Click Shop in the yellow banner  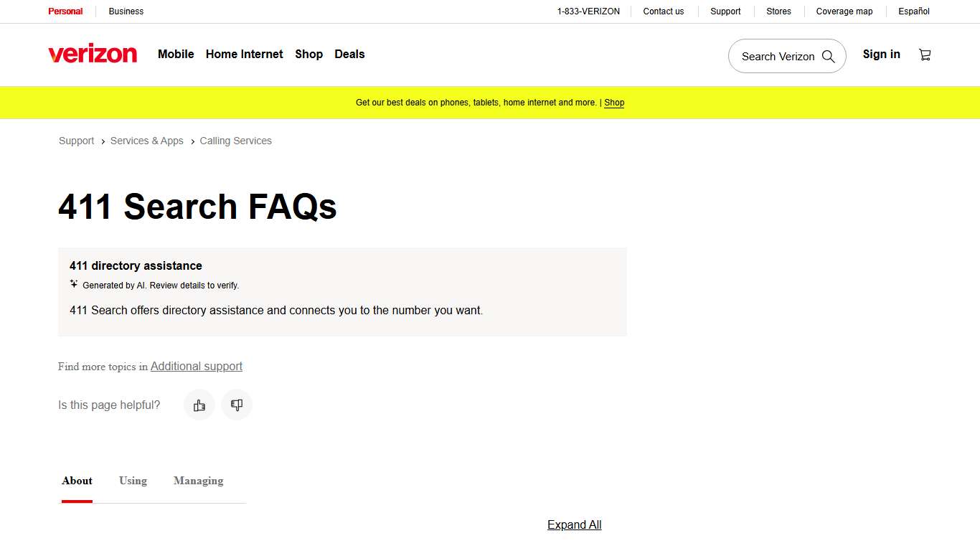tap(614, 103)
